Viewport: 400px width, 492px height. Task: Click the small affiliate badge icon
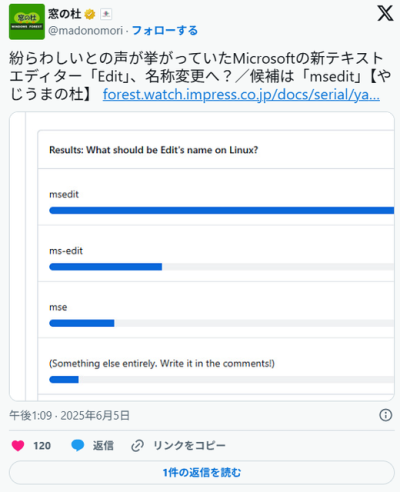(x=106, y=14)
